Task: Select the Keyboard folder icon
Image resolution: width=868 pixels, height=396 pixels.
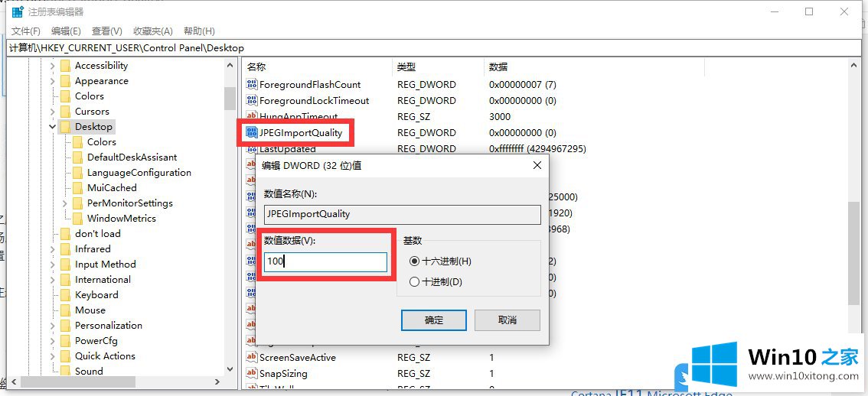Action: (65, 295)
